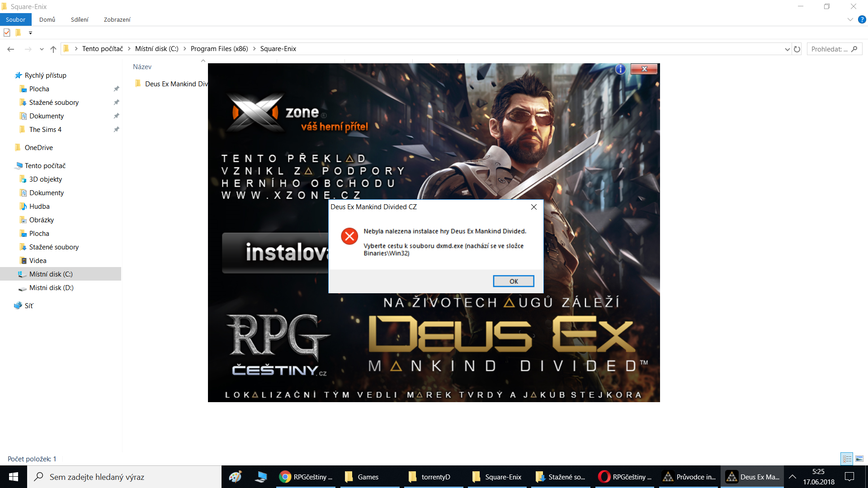Close the Deus Ex Mankind Divided CZ dialog
This screenshot has width=868, height=488.
coord(534,207)
